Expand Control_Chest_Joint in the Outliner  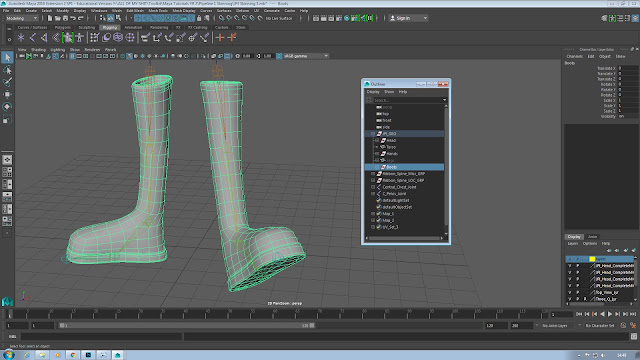point(373,187)
